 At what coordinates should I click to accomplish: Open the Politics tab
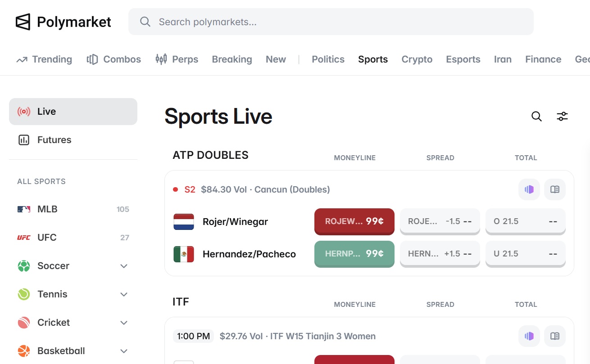point(328,59)
